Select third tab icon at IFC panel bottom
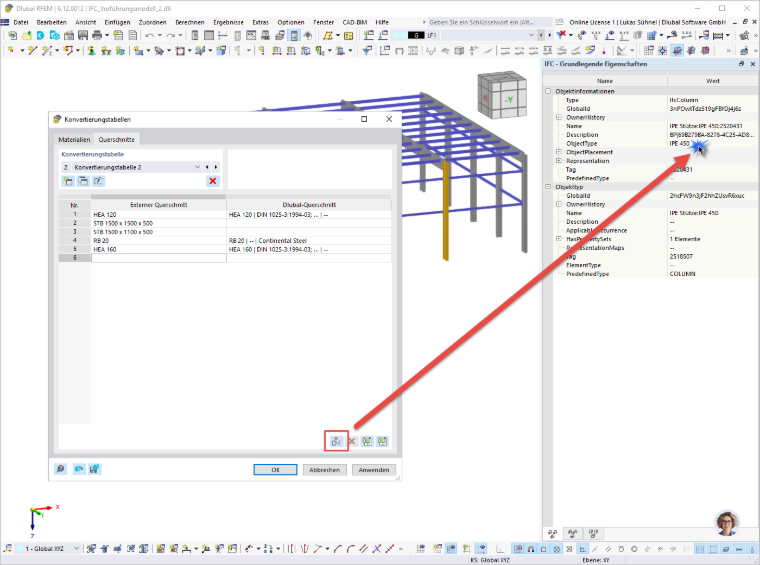The height and width of the screenshot is (565, 760). (593, 534)
